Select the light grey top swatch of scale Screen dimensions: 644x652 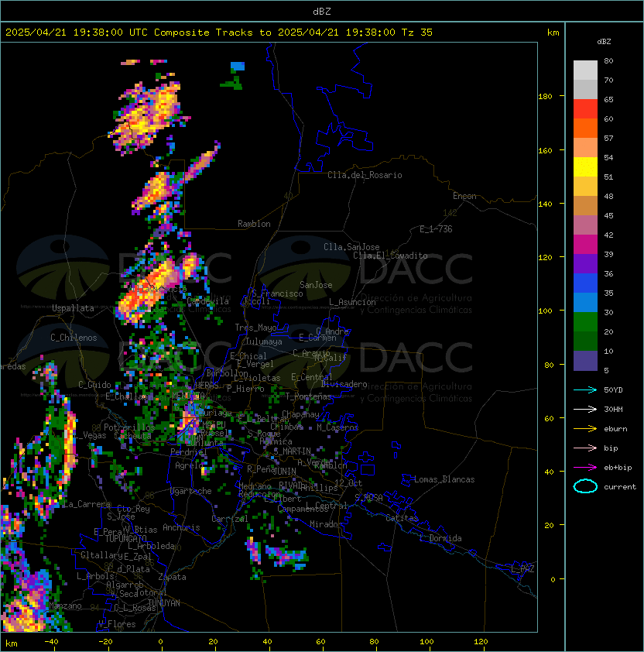(x=585, y=70)
